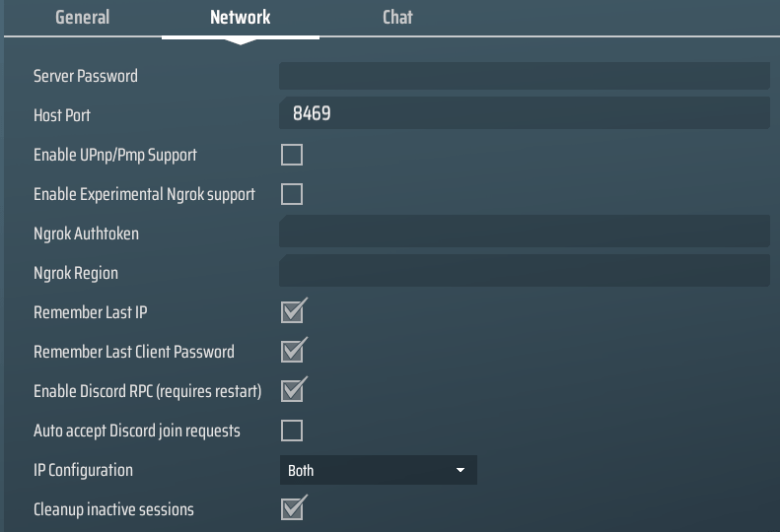Turn off the Enable Discord RPC checkbox

pyautogui.click(x=292, y=391)
